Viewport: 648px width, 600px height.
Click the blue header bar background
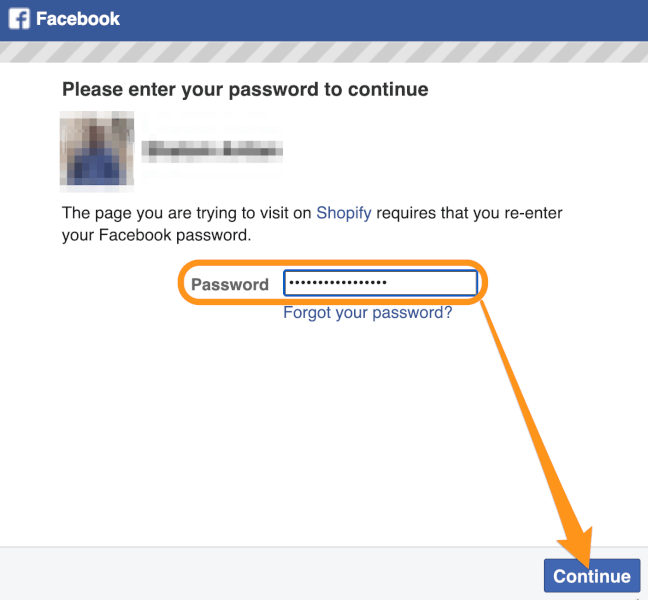(372, 20)
